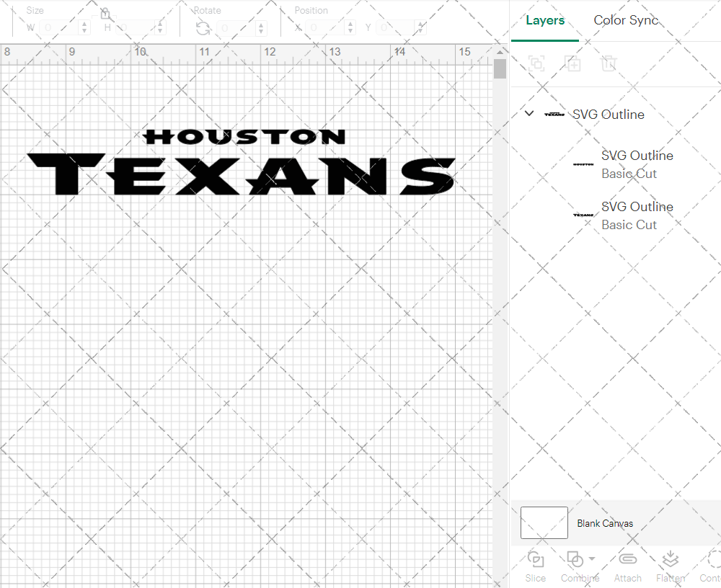Select the TEXANS Basic Cut layer
Image resolution: width=721 pixels, height=588 pixels.
pyautogui.click(x=637, y=215)
